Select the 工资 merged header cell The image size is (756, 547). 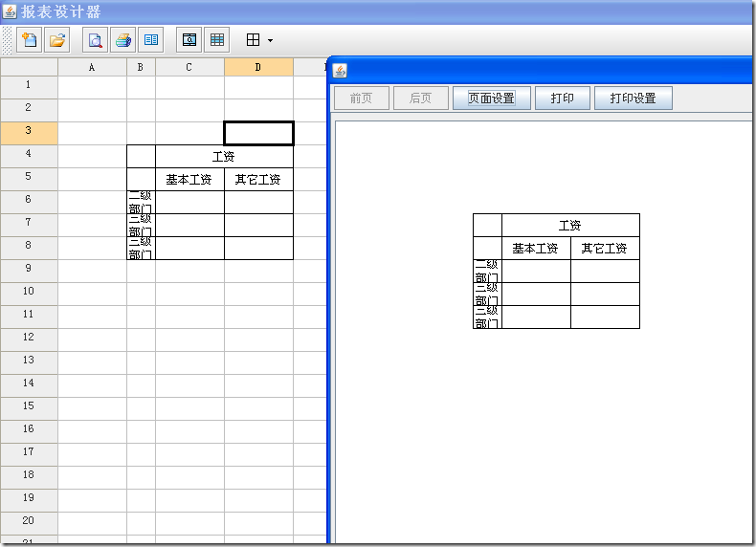(224, 156)
